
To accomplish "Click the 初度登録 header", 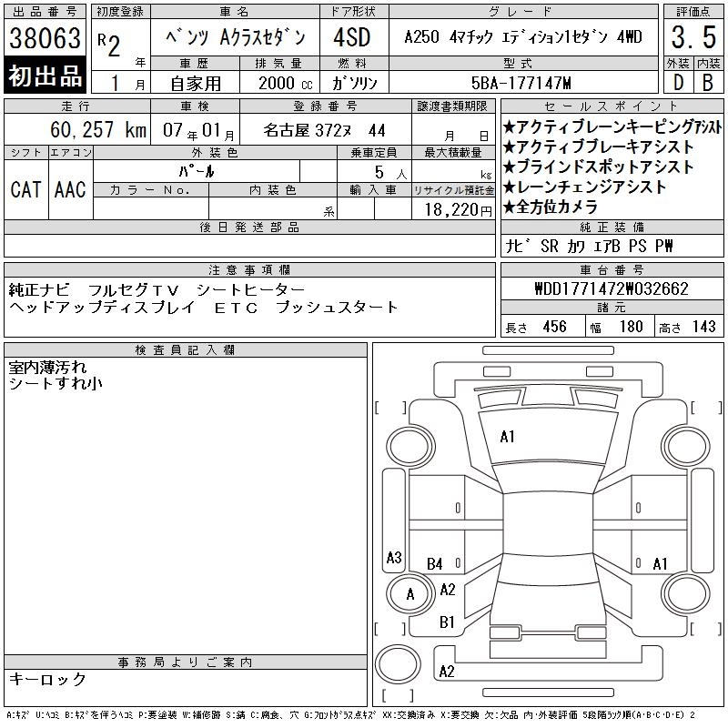I will (x=120, y=12).
